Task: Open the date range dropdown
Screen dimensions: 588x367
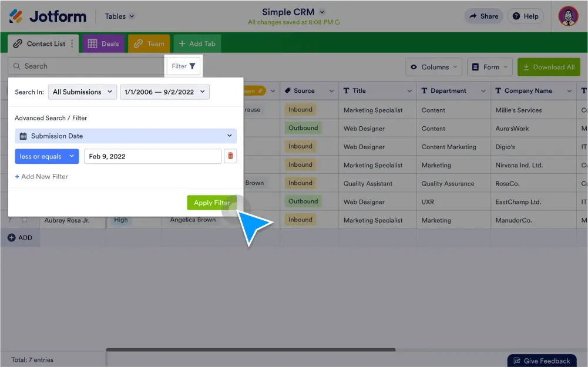Action: coord(164,92)
